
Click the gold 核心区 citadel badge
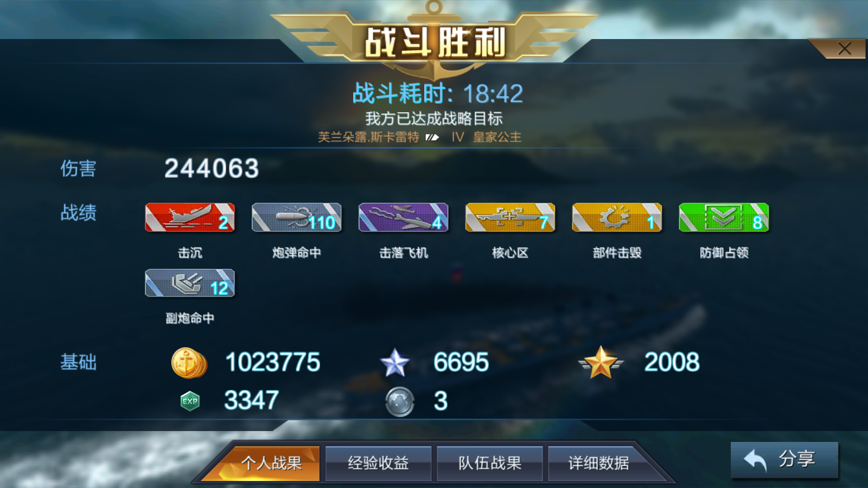tap(510, 217)
